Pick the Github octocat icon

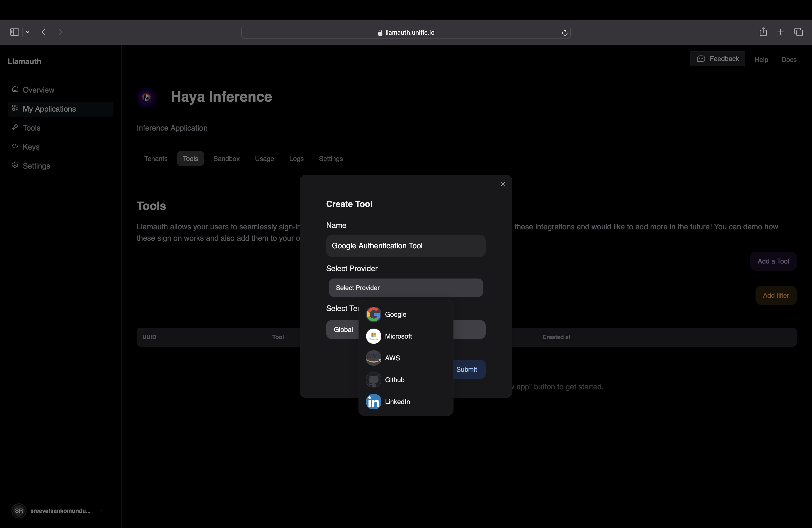pos(373,380)
